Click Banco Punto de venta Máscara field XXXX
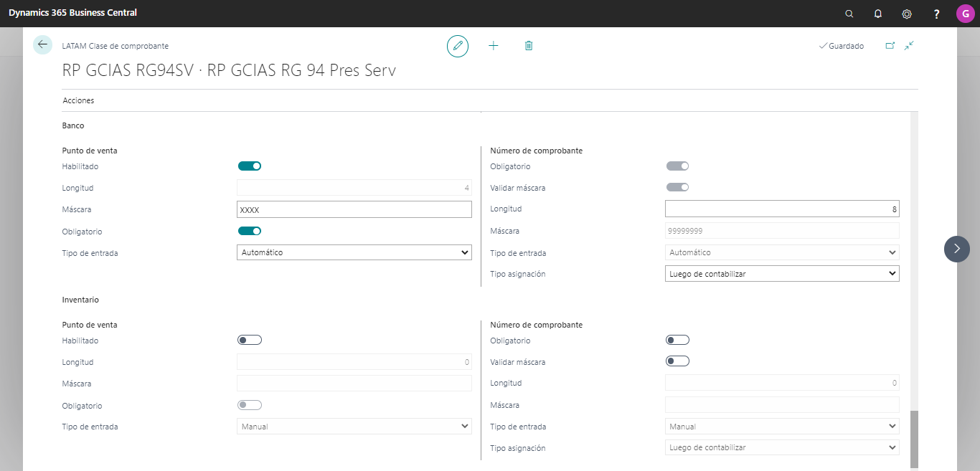The image size is (980, 471). (354, 209)
